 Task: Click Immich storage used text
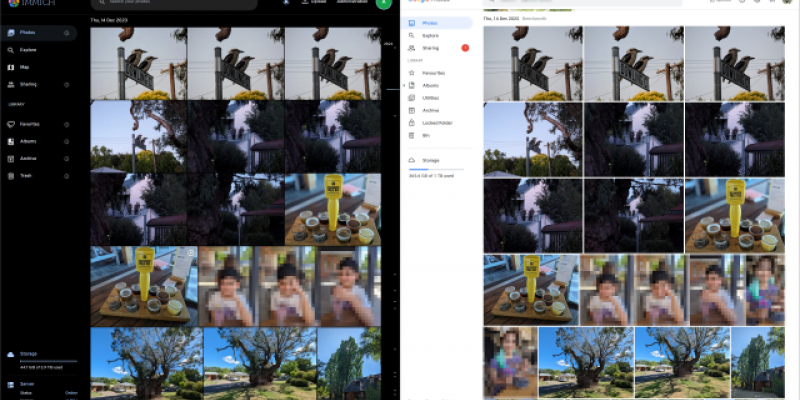[x=41, y=367]
